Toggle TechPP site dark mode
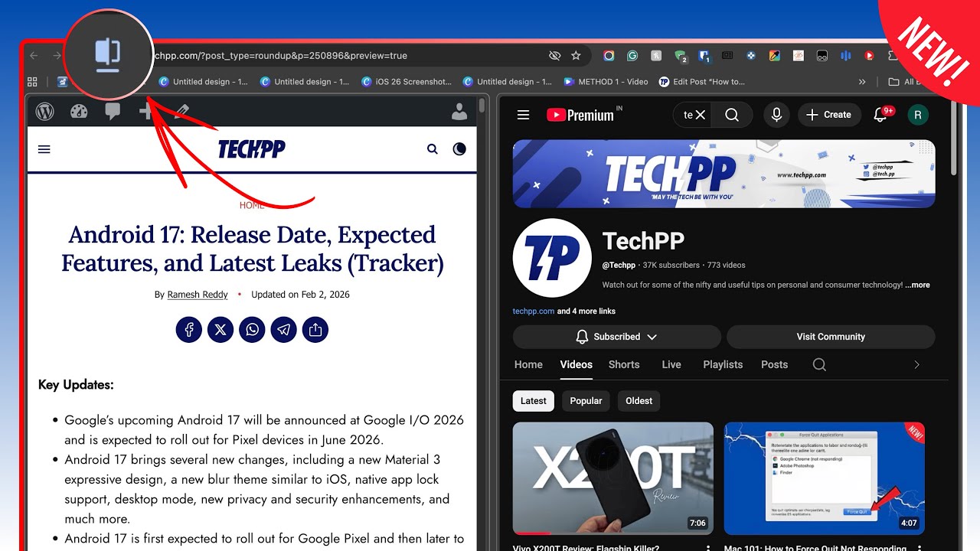980x551 pixels. (x=459, y=149)
